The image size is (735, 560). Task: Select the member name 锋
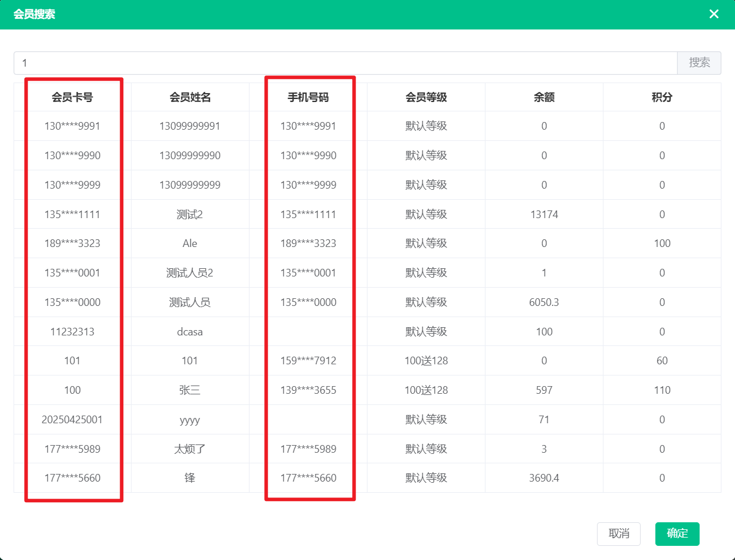190,478
